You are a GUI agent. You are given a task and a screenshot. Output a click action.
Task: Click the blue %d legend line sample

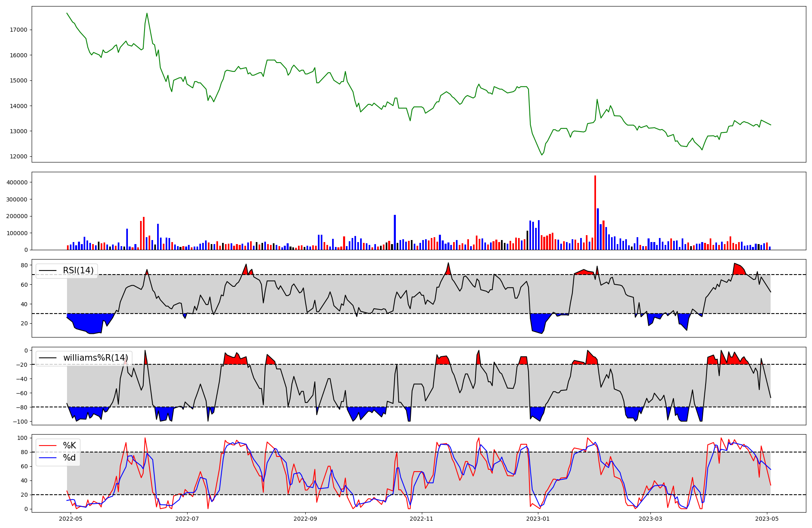[47, 458]
